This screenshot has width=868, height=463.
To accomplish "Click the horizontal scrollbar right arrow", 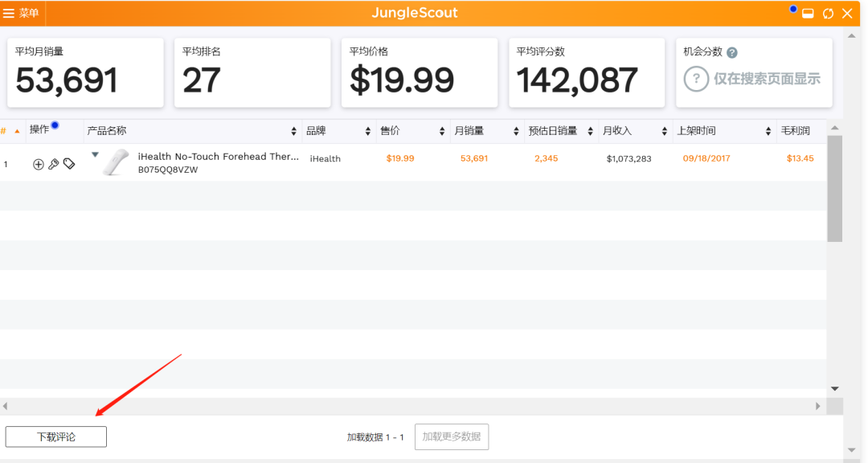I will point(819,406).
